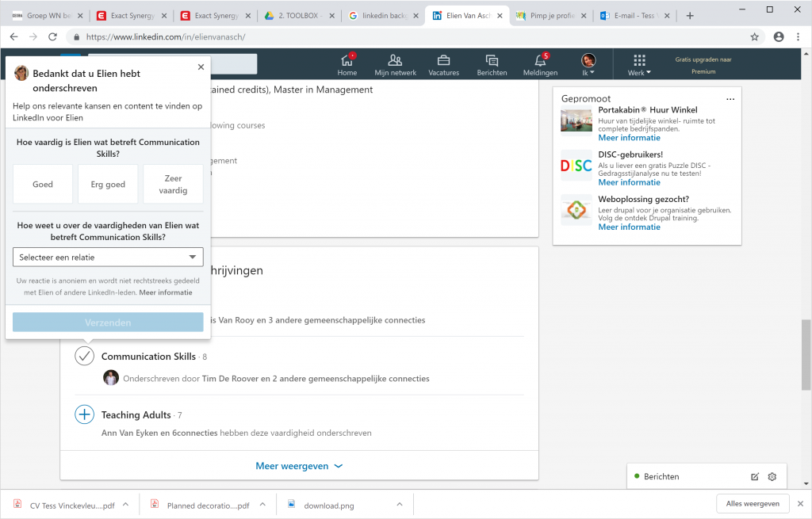Open Chrome user account icon
Viewport: 812px width, 519px height.
pyautogui.click(x=779, y=36)
